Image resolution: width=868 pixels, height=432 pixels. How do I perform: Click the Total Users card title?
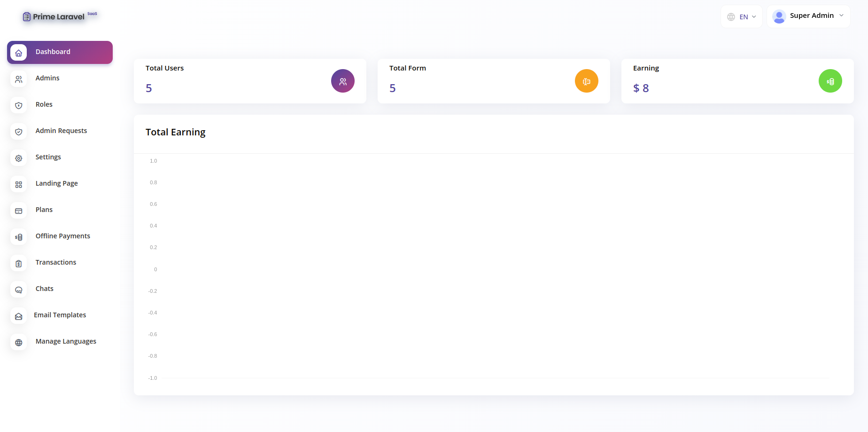tap(164, 68)
